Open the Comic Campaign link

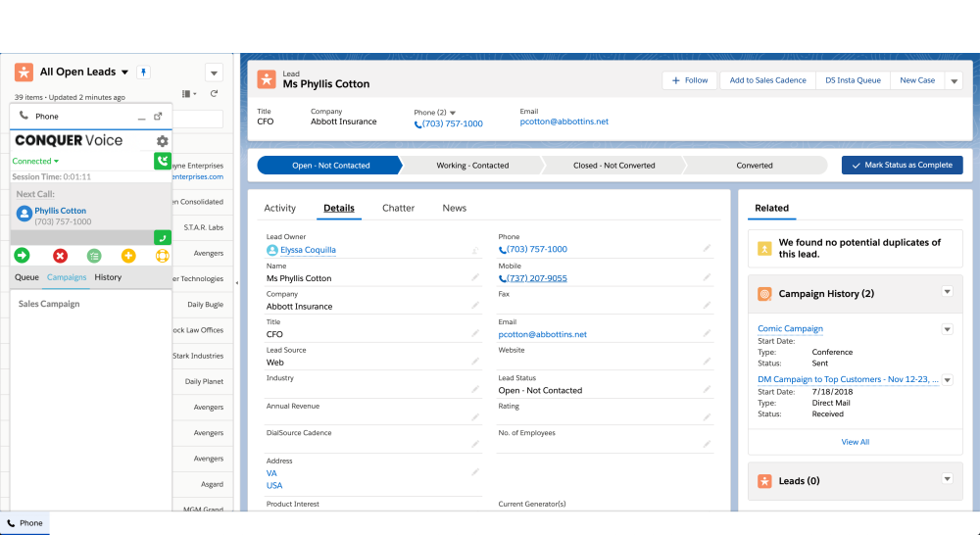790,328
